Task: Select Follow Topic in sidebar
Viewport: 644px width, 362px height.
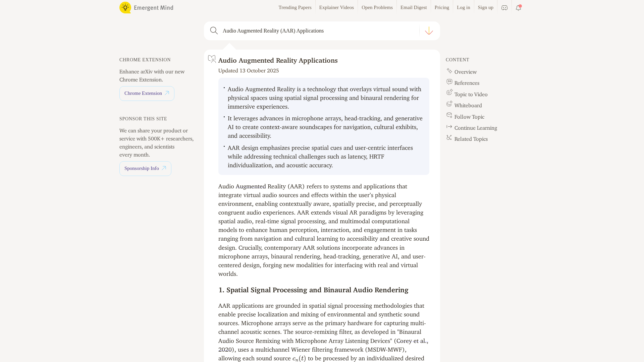Action: pyautogui.click(x=469, y=117)
